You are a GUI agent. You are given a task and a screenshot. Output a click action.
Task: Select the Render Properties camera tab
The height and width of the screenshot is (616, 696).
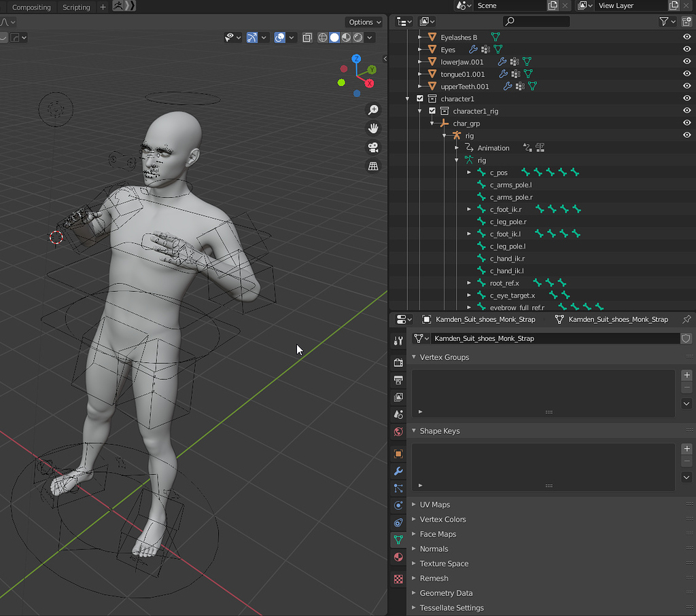(x=398, y=360)
